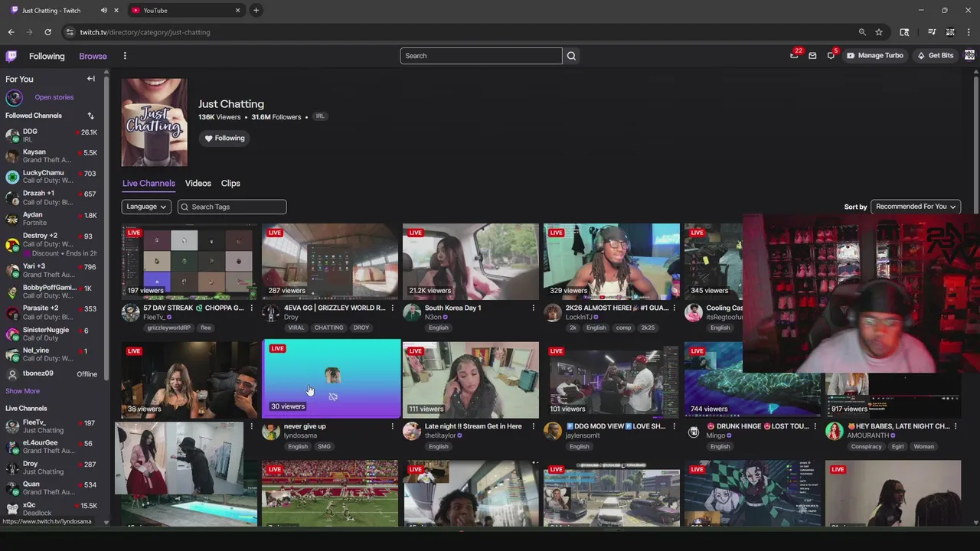Click Get Bits button
The image size is (980, 551).
[x=935, y=56]
